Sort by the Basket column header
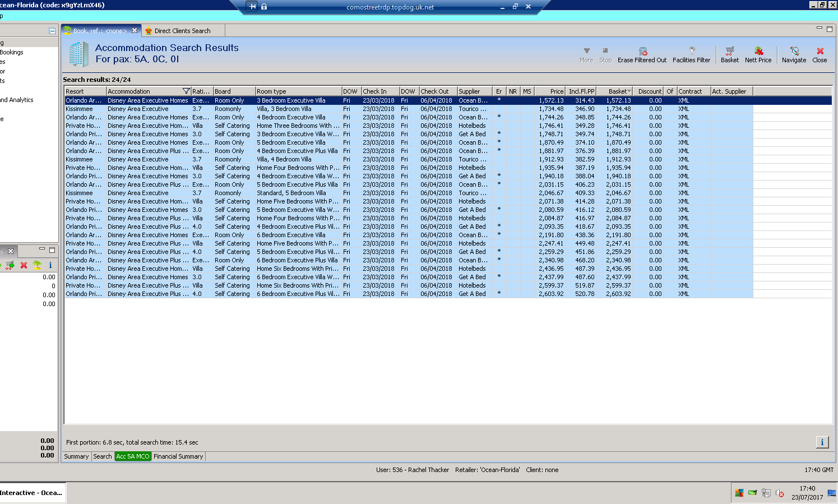This screenshot has width=838, height=504. point(614,91)
